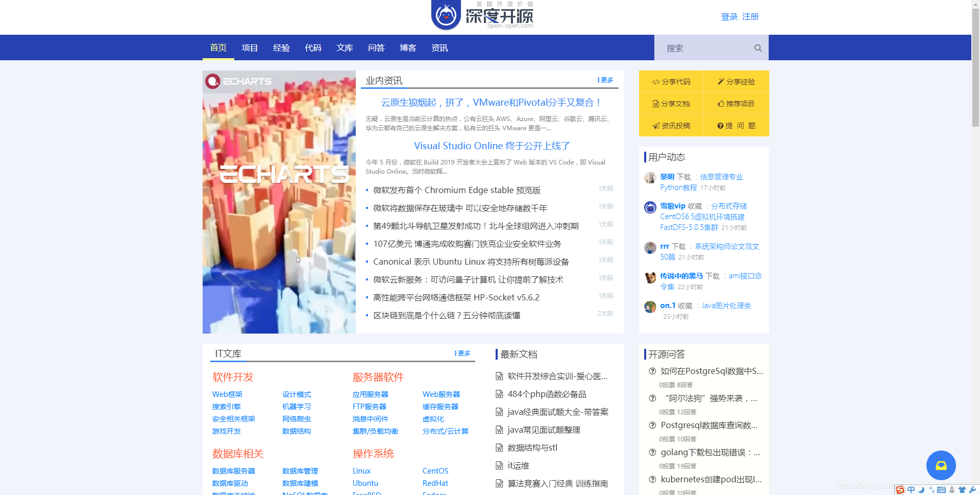This screenshot has width=980, height=495.
Task: Open 传说中的黑马 user avatar
Action: (x=650, y=277)
